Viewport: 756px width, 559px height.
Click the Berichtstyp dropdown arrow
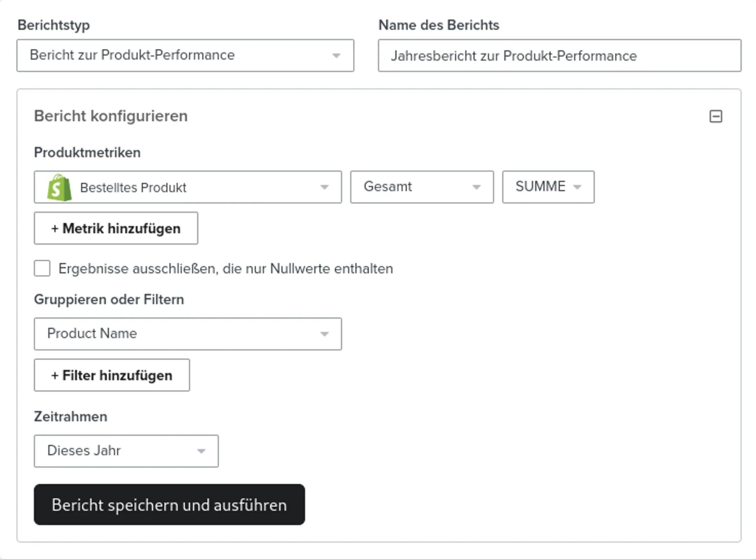[336, 56]
